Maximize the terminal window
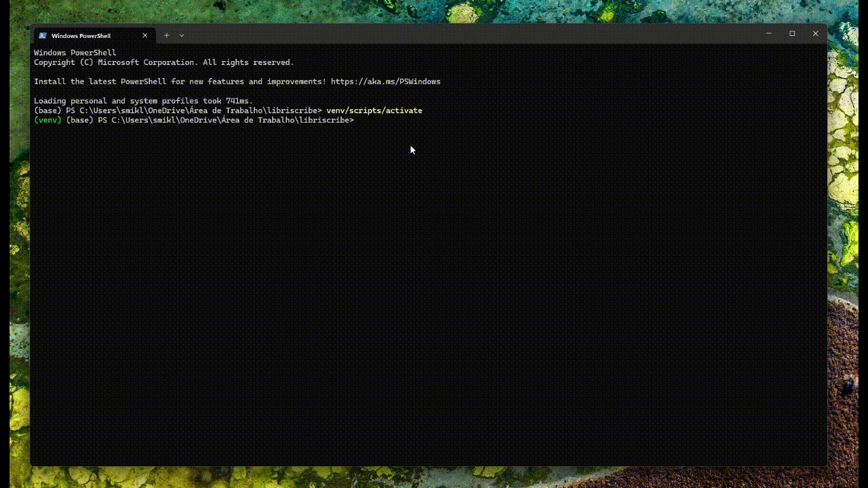868x488 pixels. pos(792,33)
